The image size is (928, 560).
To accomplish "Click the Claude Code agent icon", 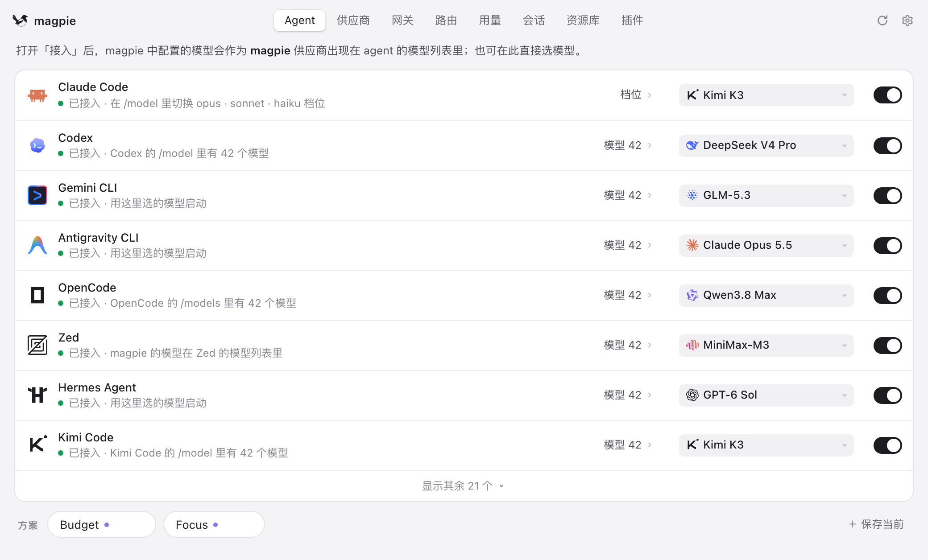I will 37,95.
